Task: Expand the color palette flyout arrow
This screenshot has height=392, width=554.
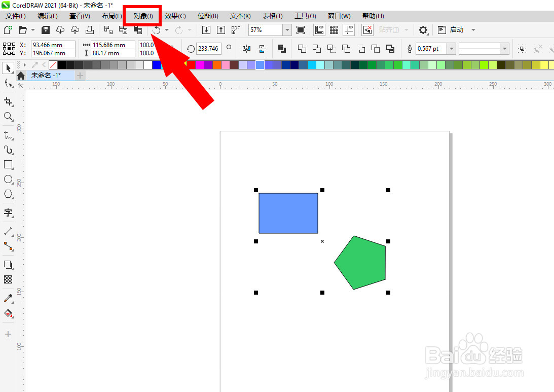Action: tap(24, 65)
